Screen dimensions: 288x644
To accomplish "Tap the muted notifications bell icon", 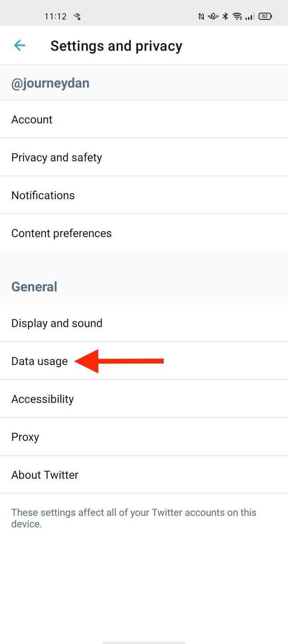I will coord(213,16).
